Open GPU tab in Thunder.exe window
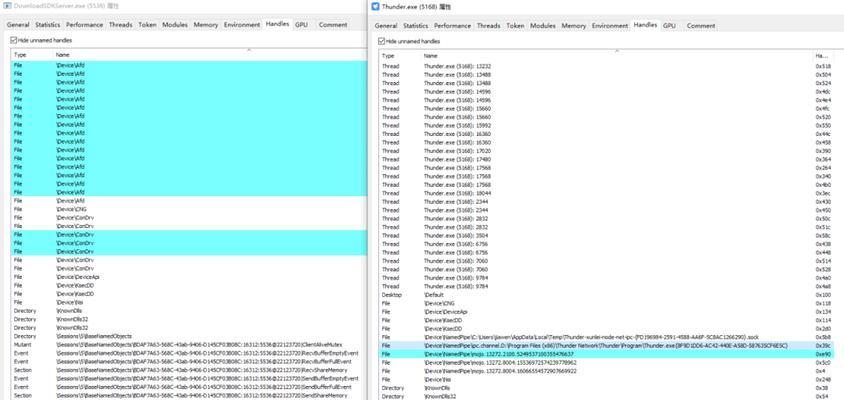Viewport: 844px width, 400px height. (x=669, y=26)
